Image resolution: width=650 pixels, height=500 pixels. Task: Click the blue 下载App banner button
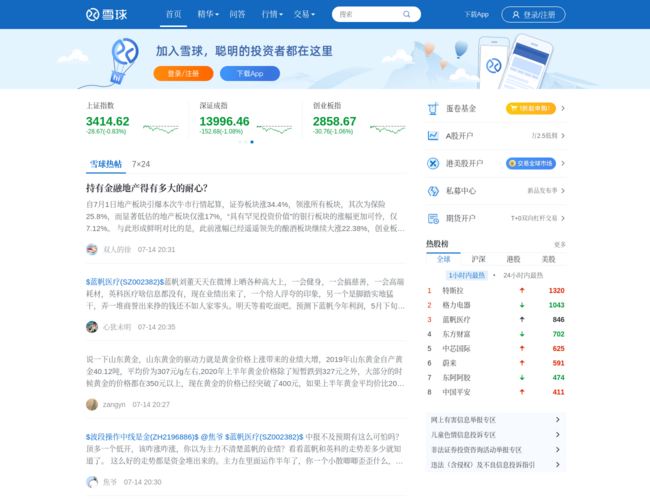pyautogui.click(x=250, y=73)
